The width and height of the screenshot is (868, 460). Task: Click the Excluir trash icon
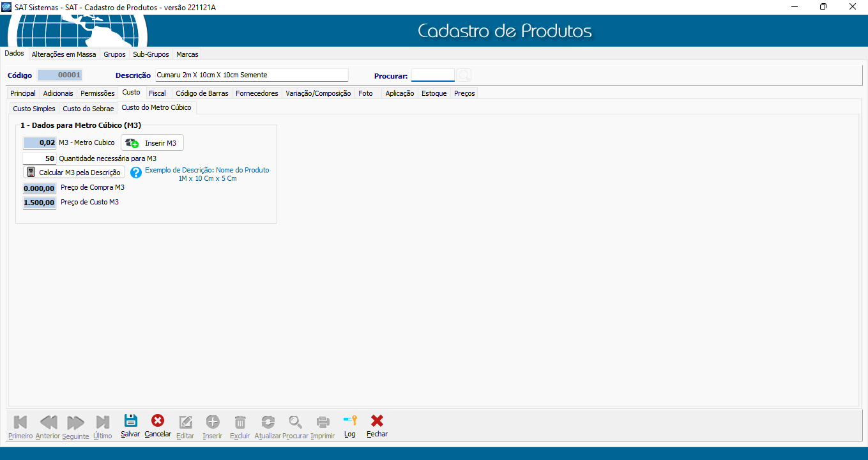click(x=240, y=422)
